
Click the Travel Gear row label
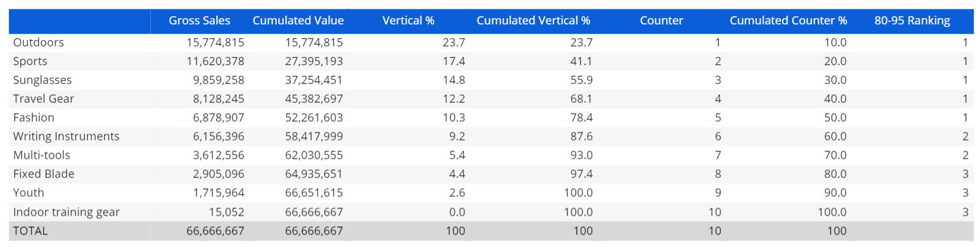pyautogui.click(x=44, y=99)
